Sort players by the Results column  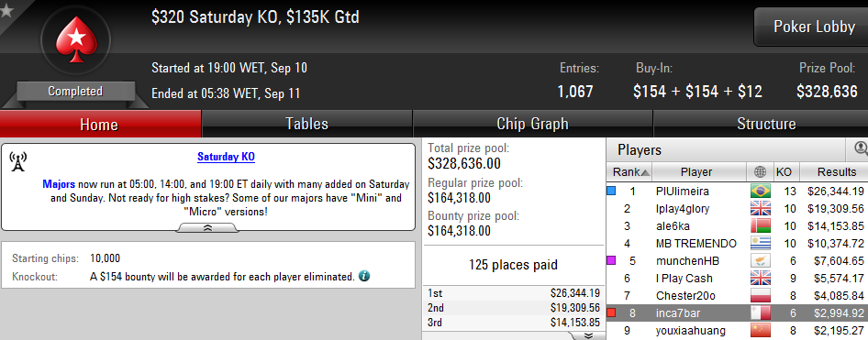pos(833,172)
